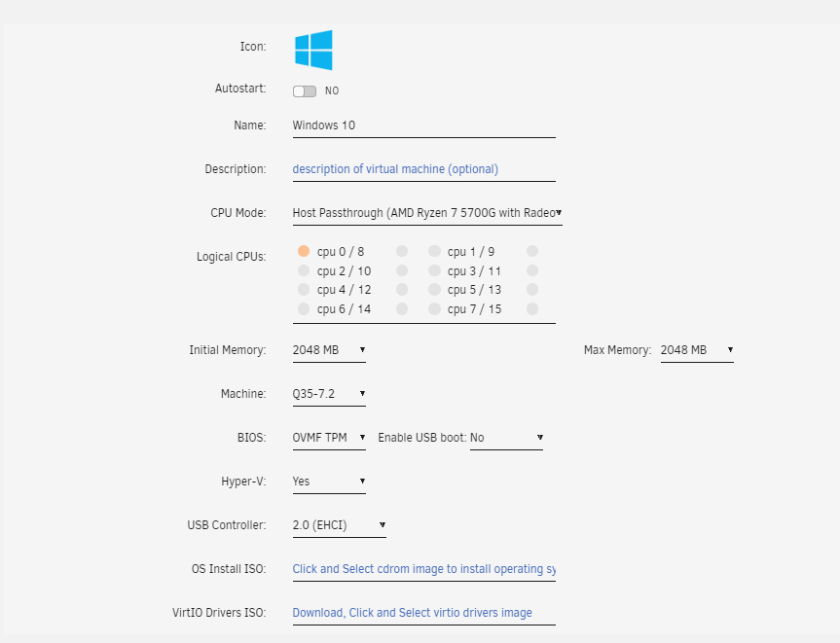The image size is (840, 643).
Task: Check the cpu 10 circle right of the 'cpu 2 / 10' label
Action: 402,270
